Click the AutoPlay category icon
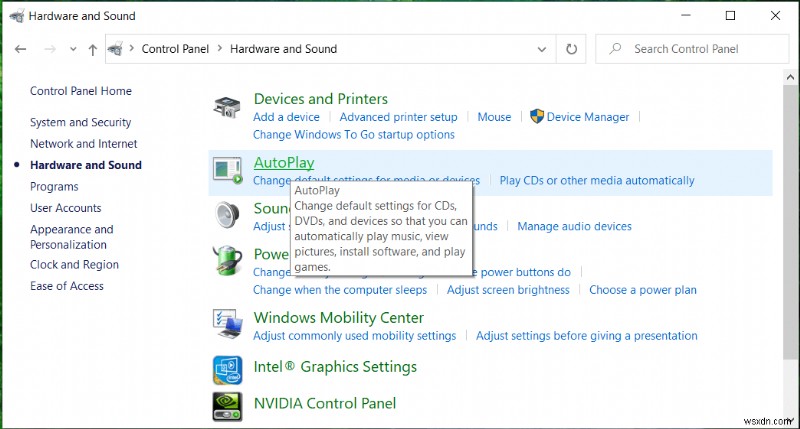The width and height of the screenshot is (800, 429). point(228,169)
